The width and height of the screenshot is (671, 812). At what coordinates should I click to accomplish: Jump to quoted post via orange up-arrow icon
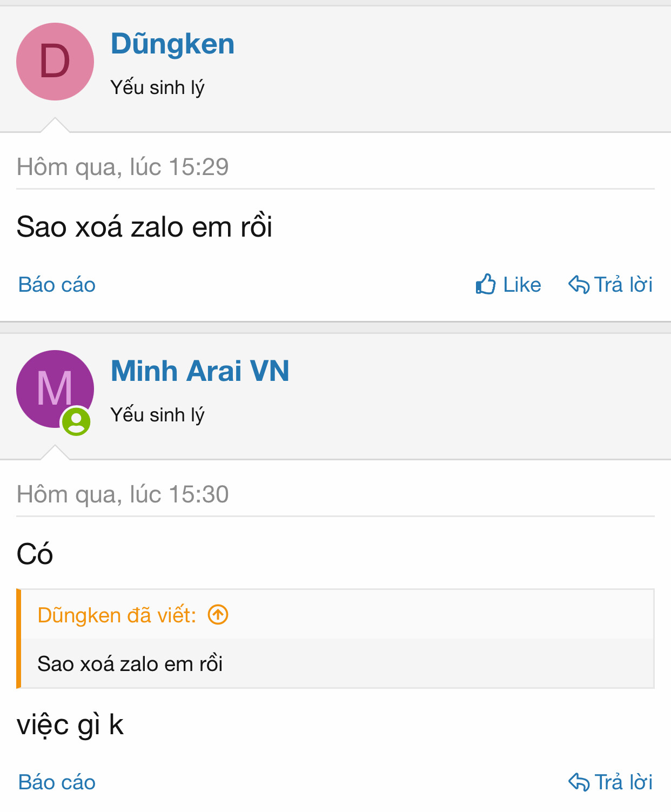coord(218,615)
